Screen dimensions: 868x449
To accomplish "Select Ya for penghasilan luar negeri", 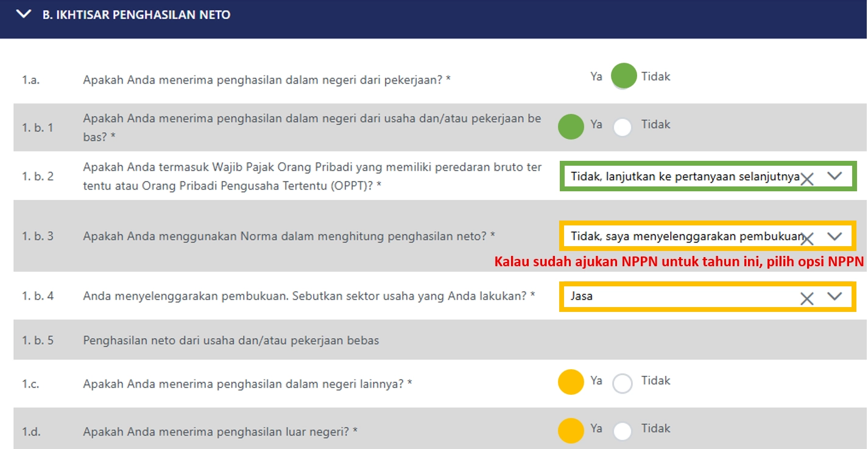I will [x=571, y=430].
